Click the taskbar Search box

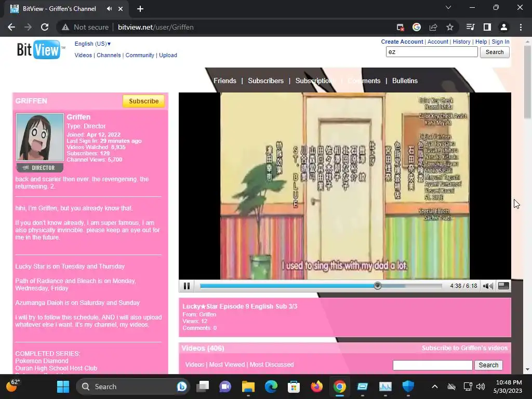coord(133,387)
